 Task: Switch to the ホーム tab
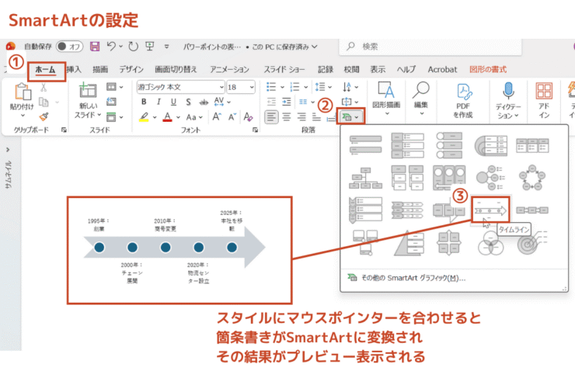[46, 69]
